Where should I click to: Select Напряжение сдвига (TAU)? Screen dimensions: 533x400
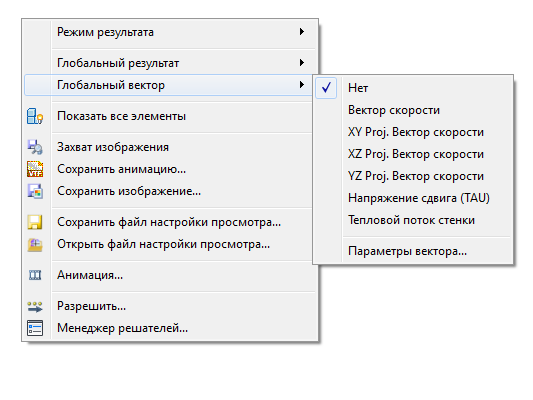click(x=413, y=198)
